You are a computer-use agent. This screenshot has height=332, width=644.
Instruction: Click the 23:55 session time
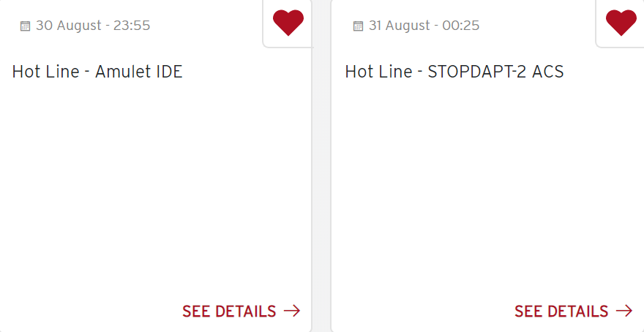(x=132, y=26)
